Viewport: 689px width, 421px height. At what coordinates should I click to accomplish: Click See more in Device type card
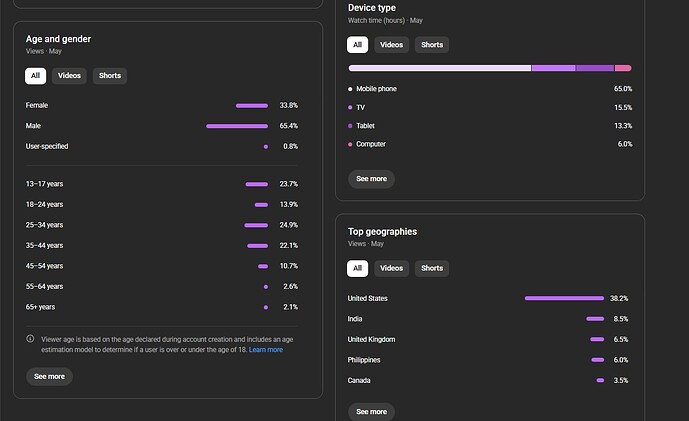point(371,179)
